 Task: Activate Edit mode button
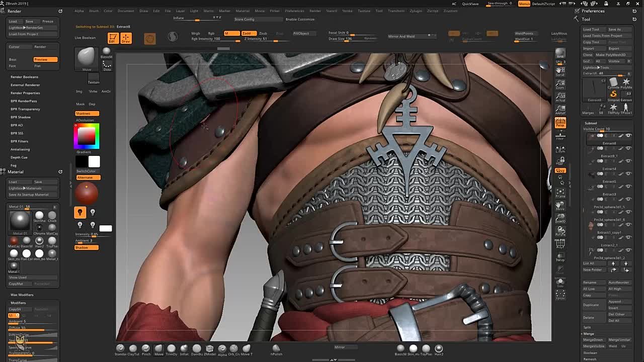coord(113,38)
